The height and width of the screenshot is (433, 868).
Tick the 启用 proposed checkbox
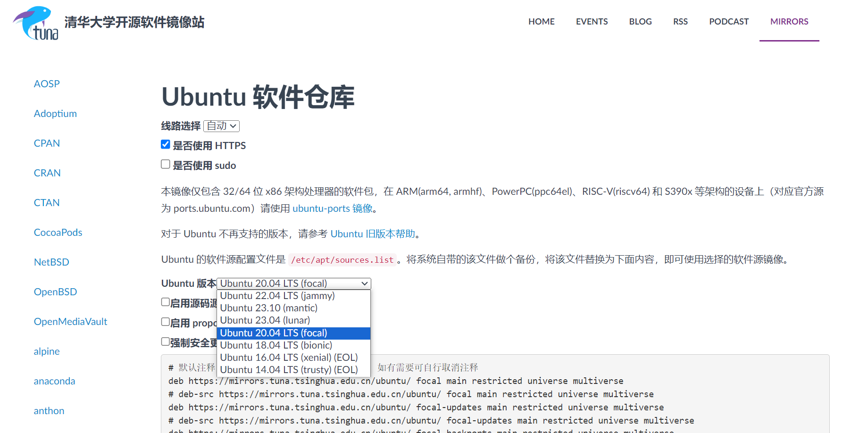coord(166,322)
